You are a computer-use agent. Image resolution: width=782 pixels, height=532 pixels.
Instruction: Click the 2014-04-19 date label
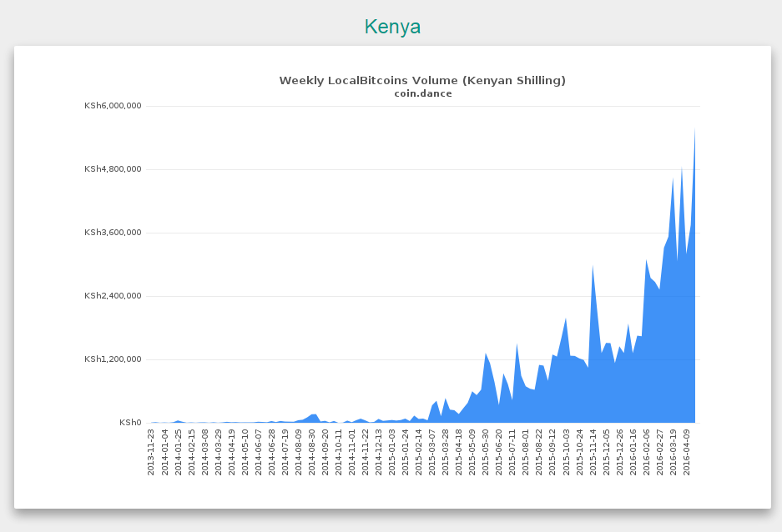click(x=231, y=452)
